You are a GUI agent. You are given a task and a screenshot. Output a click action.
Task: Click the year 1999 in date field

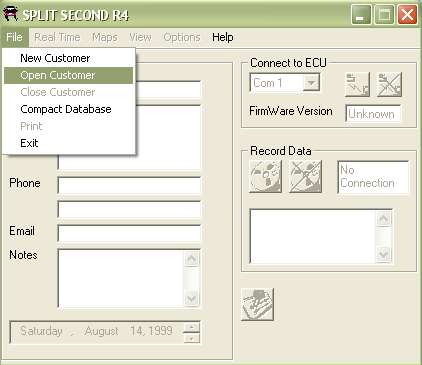[160, 331]
